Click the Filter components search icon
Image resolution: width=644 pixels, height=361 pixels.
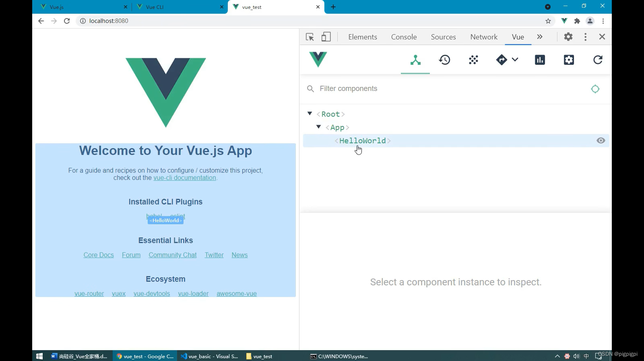[x=310, y=89]
